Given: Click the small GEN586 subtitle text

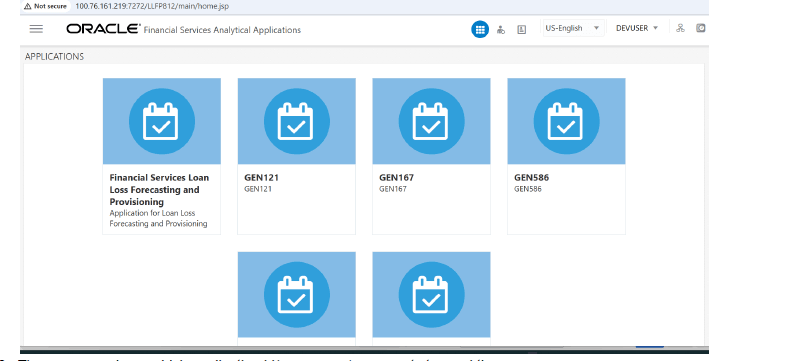Looking at the screenshot, I should (x=528, y=189).
